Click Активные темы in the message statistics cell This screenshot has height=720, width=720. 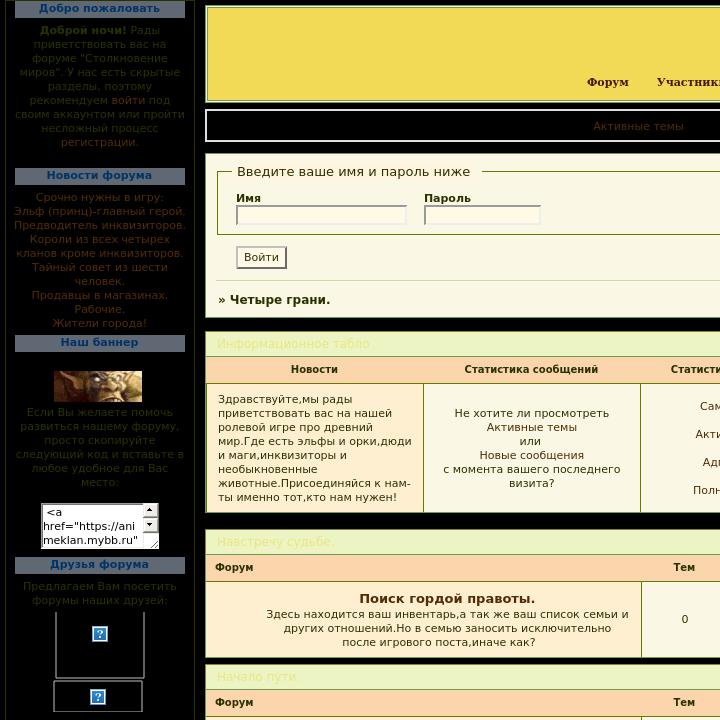531,427
